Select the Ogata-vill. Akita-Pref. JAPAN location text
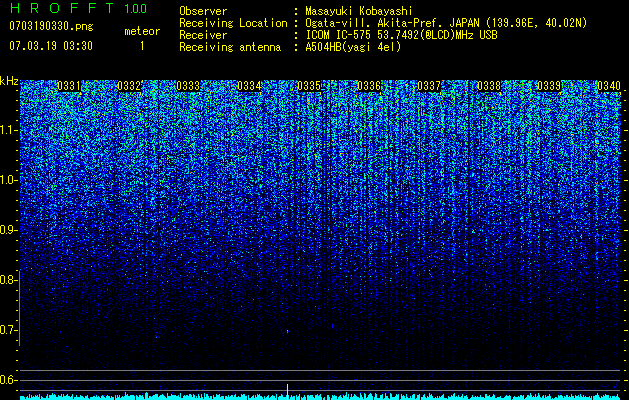Viewport: 629px width, 400px height. 446,23
